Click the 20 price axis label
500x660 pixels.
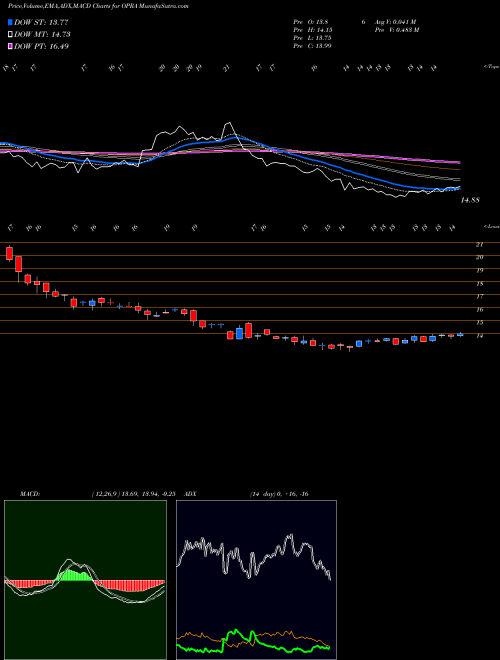479,257
